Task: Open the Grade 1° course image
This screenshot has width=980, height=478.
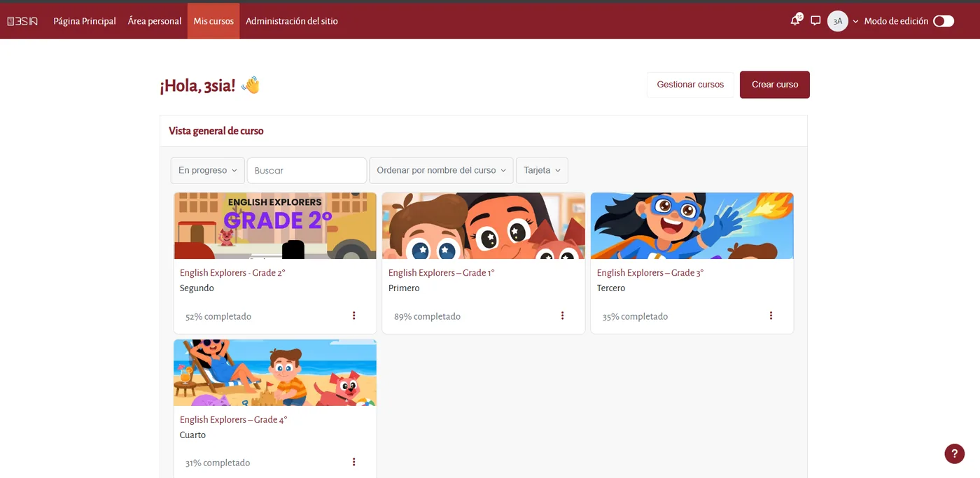Action: coord(484,226)
